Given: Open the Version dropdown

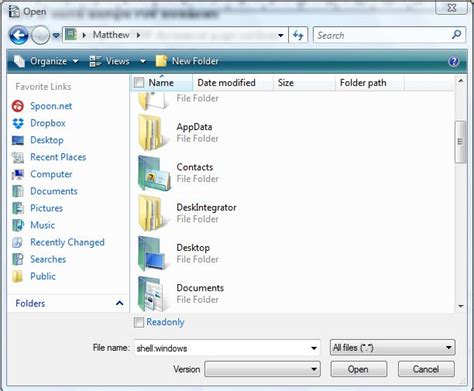Looking at the screenshot, I should 262,369.
